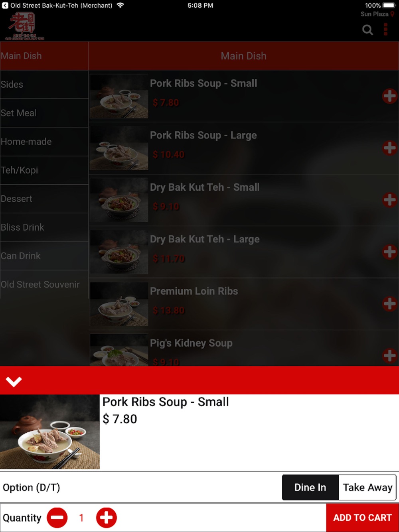This screenshot has height=532, width=399.
Task: Add Premium Loin Ribs with plus icon
Action: coord(389,304)
